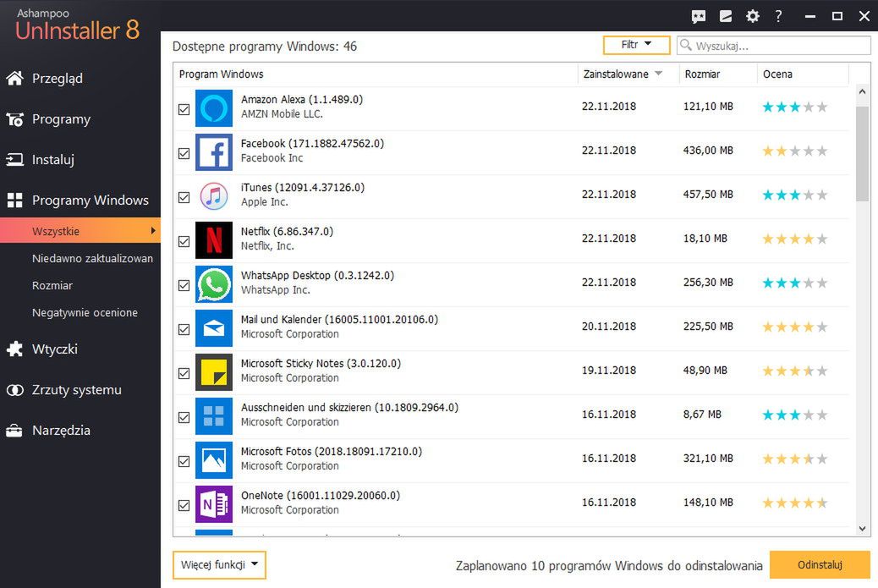Switch to Niedawno zaktualizowan category
Viewport: 878px width, 588px height.
pyautogui.click(x=93, y=258)
